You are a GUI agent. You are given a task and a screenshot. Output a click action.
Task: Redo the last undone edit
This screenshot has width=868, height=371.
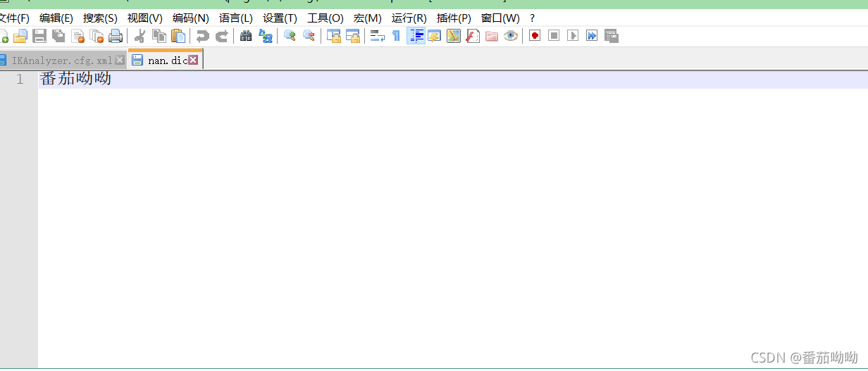[x=221, y=36]
